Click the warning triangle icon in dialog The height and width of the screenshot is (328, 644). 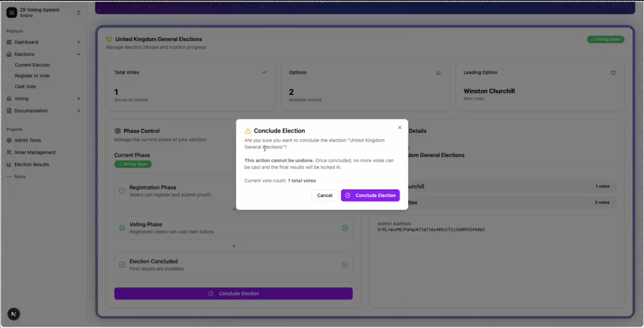(x=248, y=131)
